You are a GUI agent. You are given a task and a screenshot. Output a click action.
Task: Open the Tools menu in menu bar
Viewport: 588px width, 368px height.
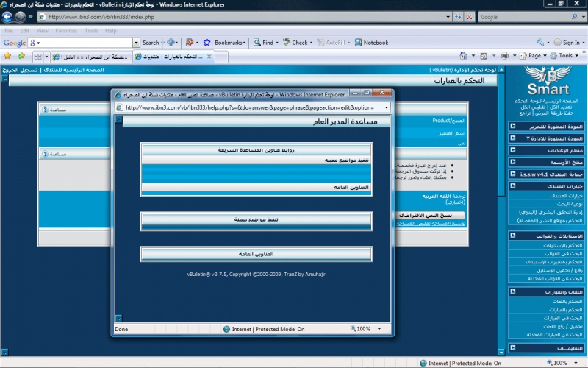tap(91, 31)
